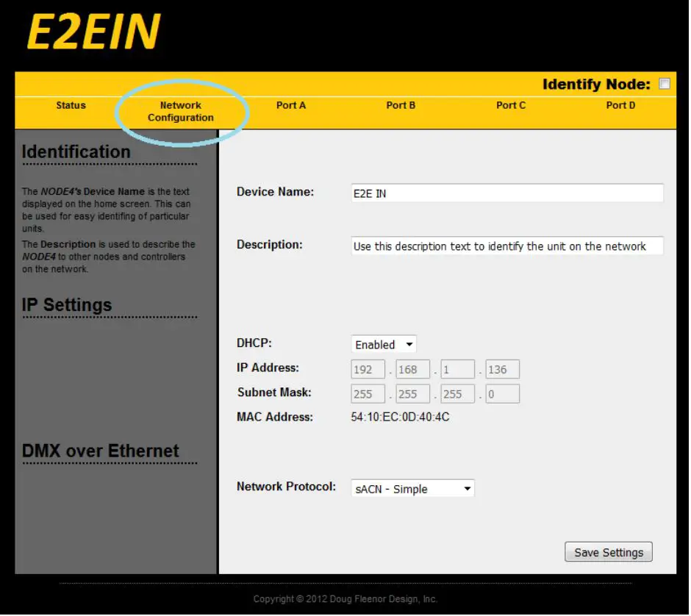Click the Description text field

click(507, 246)
